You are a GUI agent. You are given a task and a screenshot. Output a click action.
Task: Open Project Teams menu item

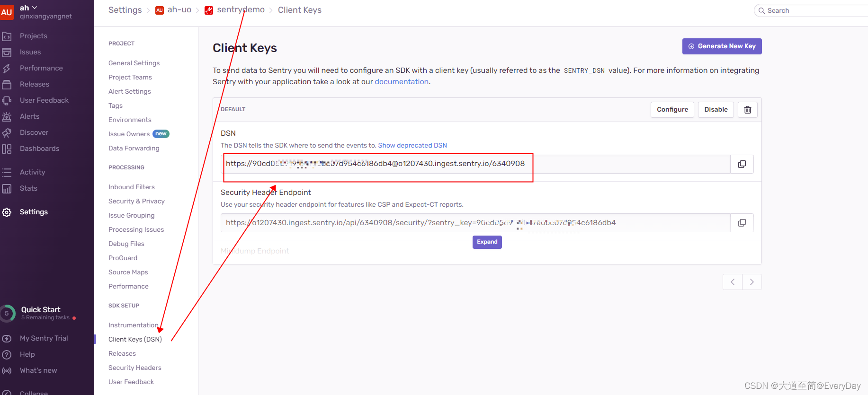tap(130, 77)
